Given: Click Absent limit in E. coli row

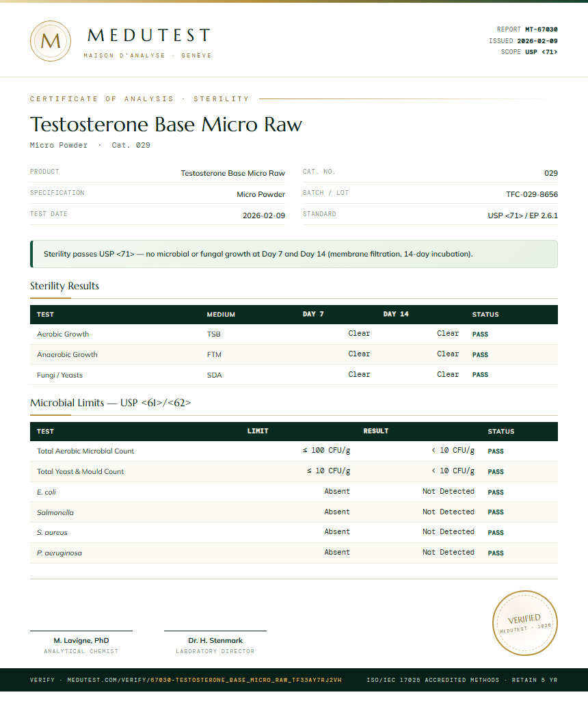Looking at the screenshot, I should (337, 491).
